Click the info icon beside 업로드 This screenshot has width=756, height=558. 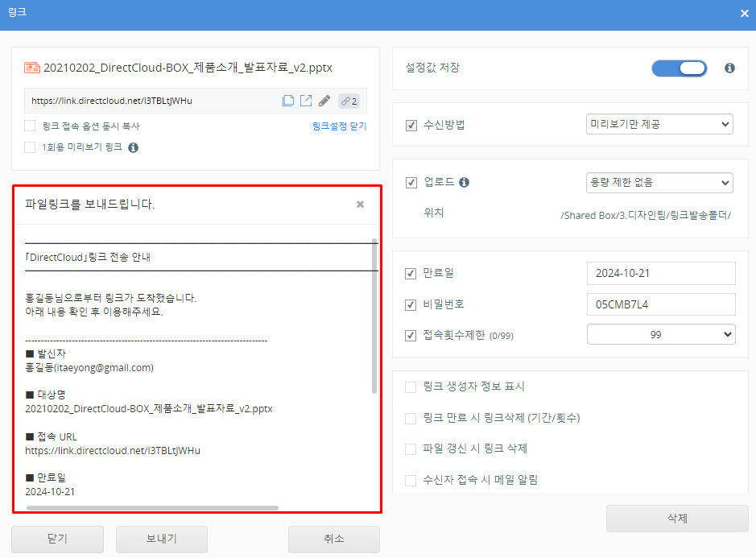[x=464, y=183]
